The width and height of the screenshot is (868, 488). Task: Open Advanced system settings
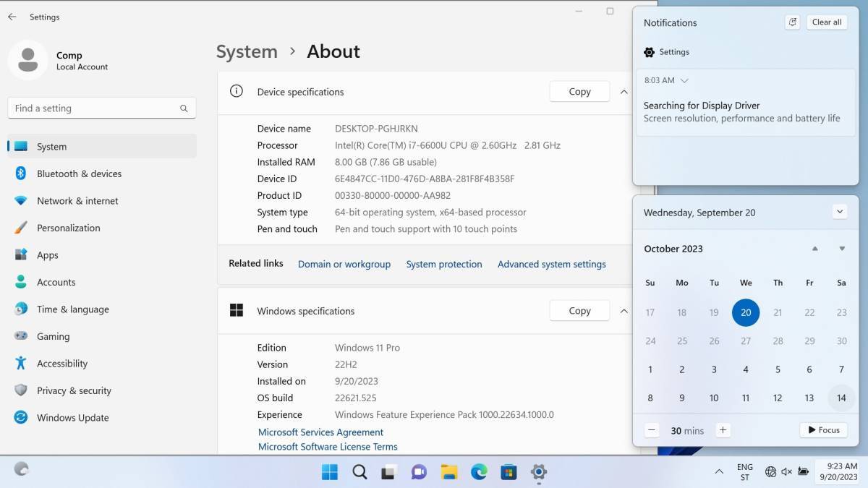[552, 264]
